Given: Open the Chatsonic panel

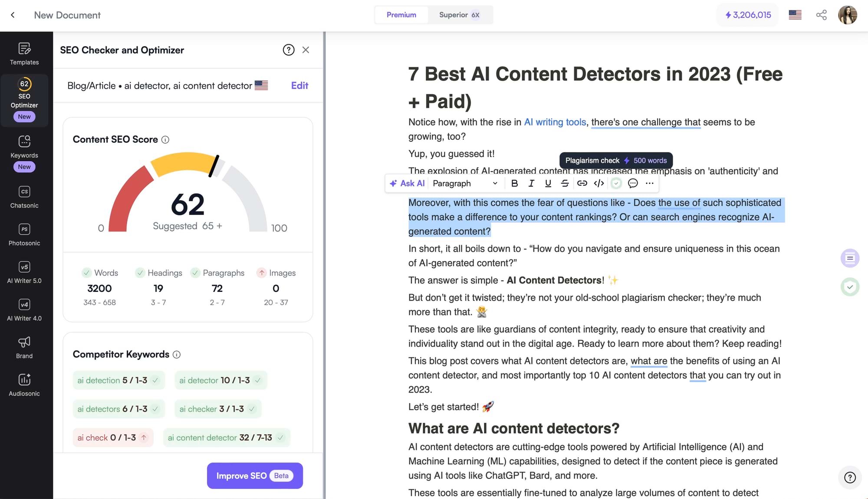Looking at the screenshot, I should click(x=24, y=197).
